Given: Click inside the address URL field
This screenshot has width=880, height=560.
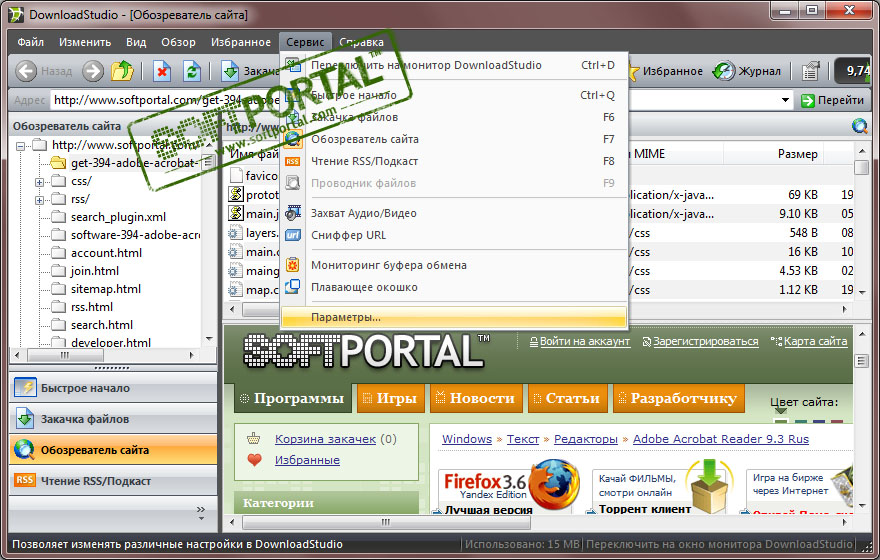Looking at the screenshot, I should coord(422,100).
